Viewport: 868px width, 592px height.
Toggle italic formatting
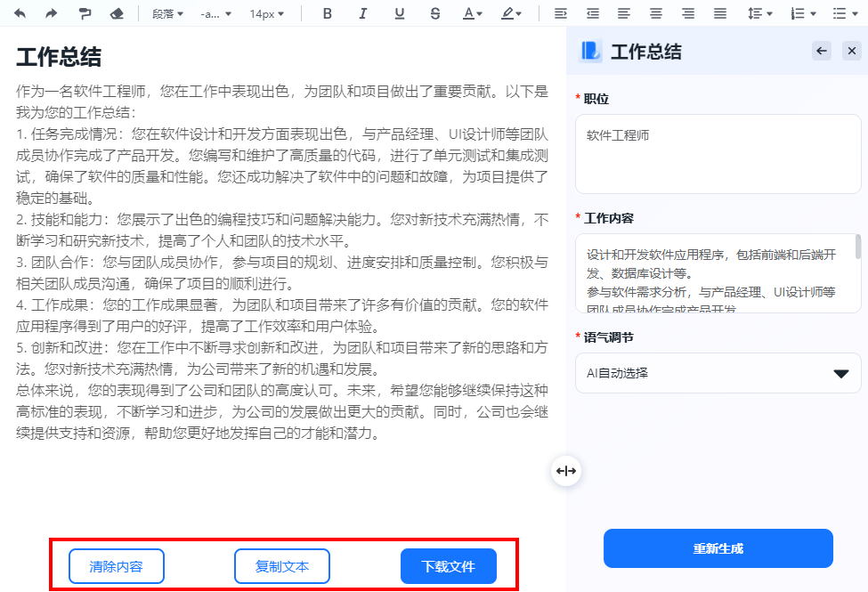pyautogui.click(x=363, y=13)
